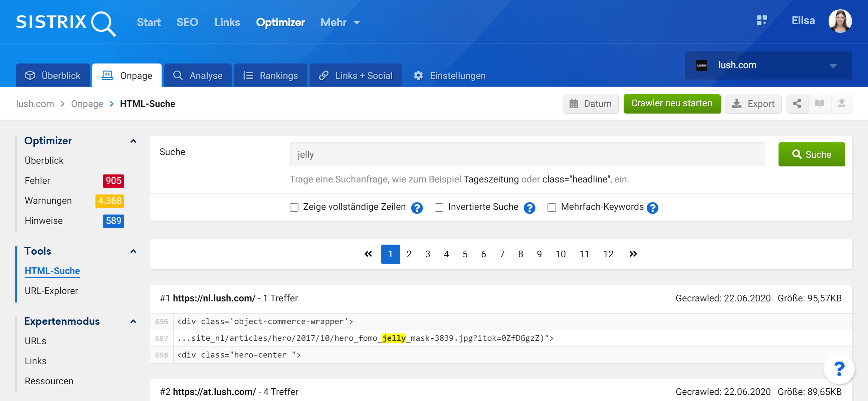Click Elisa's profile avatar
The height and width of the screenshot is (401, 868).
pos(840,21)
